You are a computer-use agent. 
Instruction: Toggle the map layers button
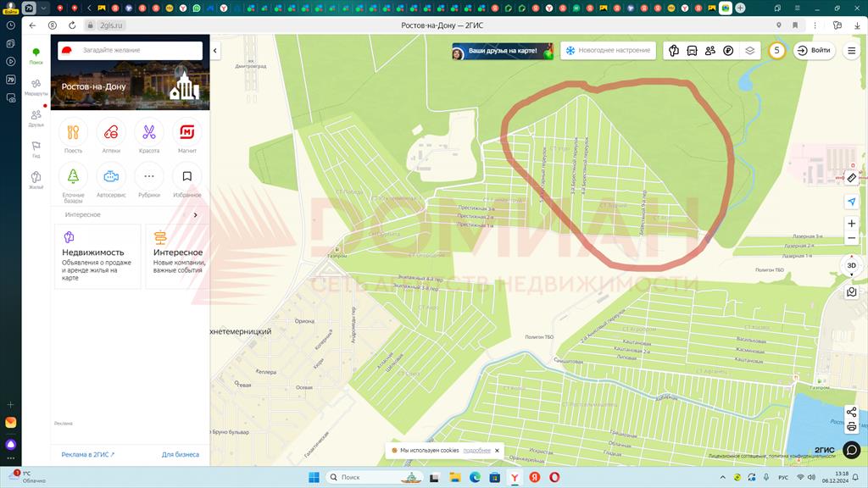tap(749, 51)
